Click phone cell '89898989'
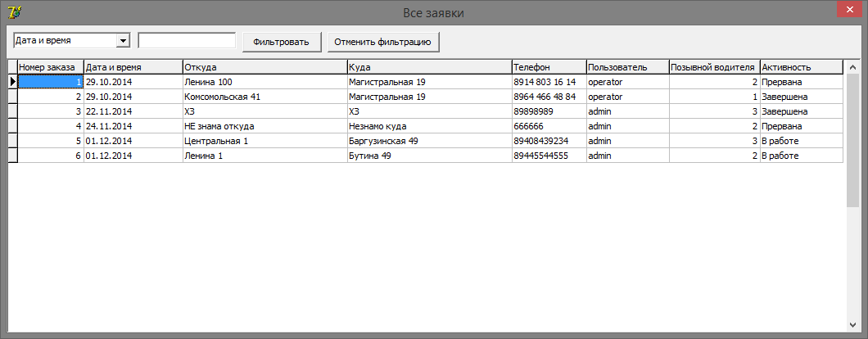Screen dimensions: 868x339 549,111
